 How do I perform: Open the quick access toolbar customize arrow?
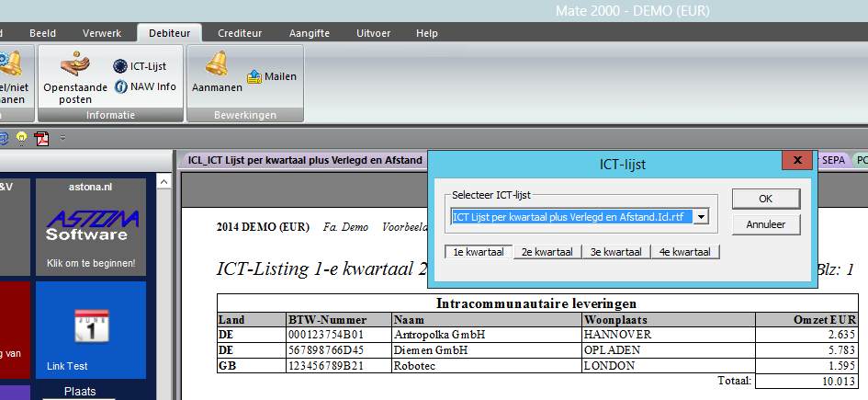(62, 138)
